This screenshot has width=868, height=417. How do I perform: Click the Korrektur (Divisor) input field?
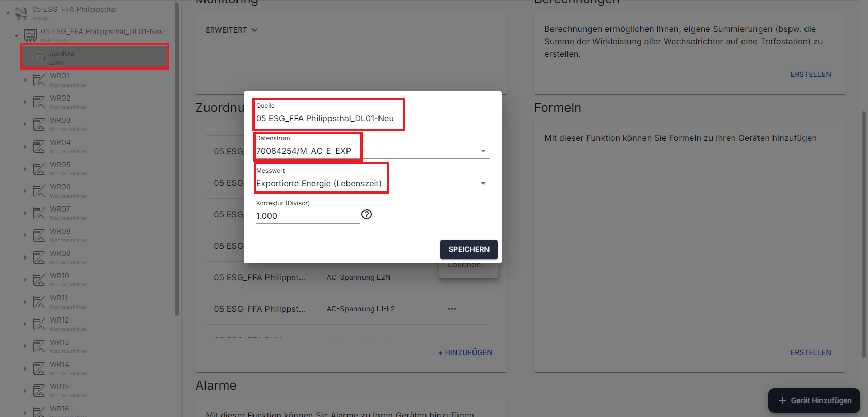pos(307,216)
